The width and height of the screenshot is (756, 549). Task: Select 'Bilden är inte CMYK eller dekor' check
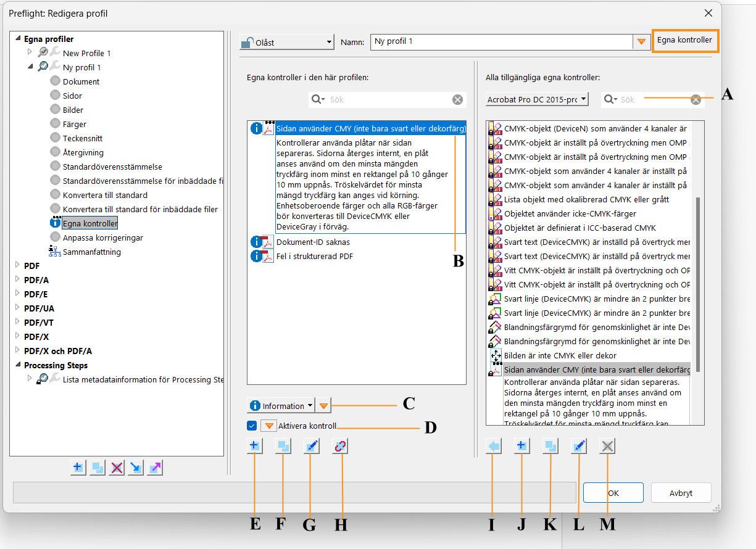[x=560, y=355]
